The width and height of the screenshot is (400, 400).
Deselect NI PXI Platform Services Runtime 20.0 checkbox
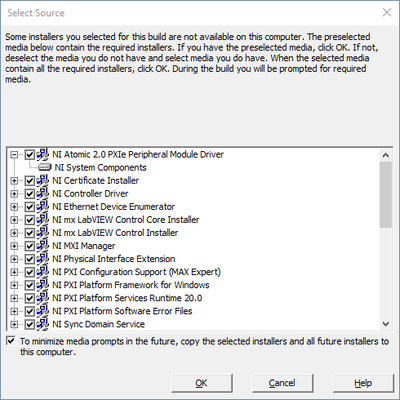[30, 298]
